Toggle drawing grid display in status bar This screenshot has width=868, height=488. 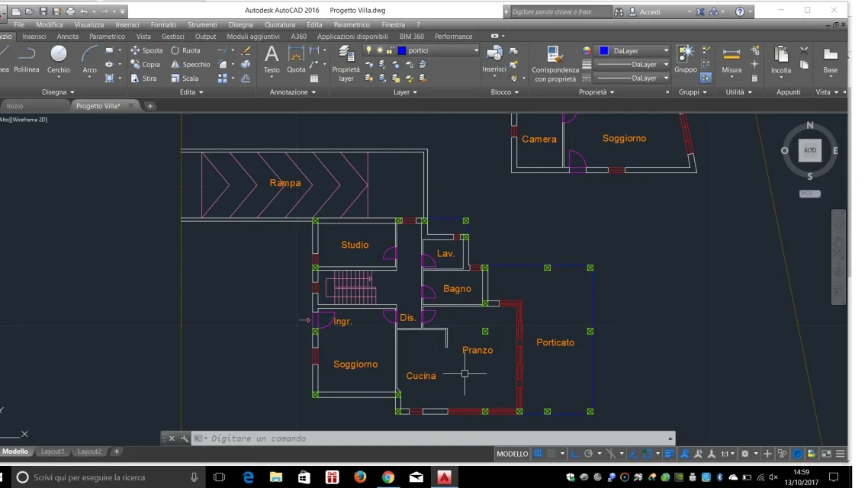pyautogui.click(x=538, y=454)
